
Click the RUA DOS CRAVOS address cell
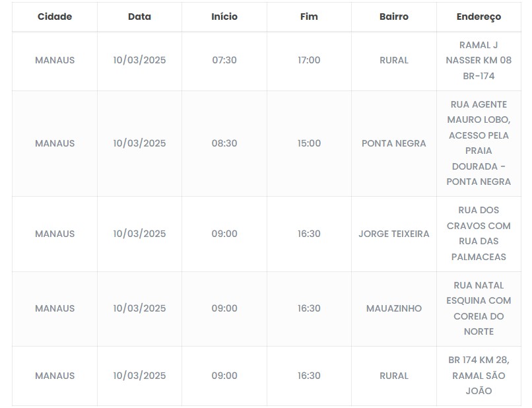[479, 234]
